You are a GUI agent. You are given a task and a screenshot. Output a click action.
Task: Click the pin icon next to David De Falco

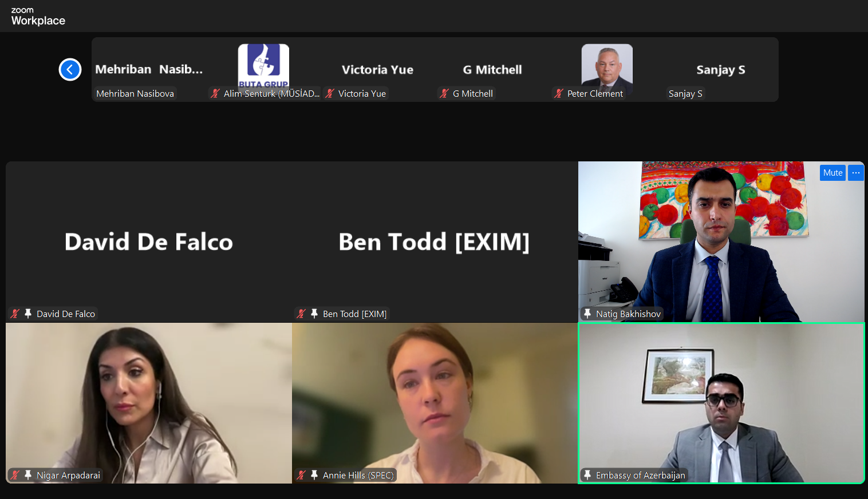[27, 314]
